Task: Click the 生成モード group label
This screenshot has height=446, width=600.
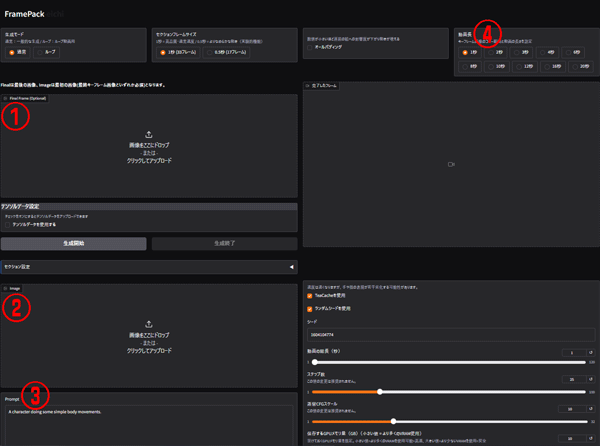Action: 15,34
